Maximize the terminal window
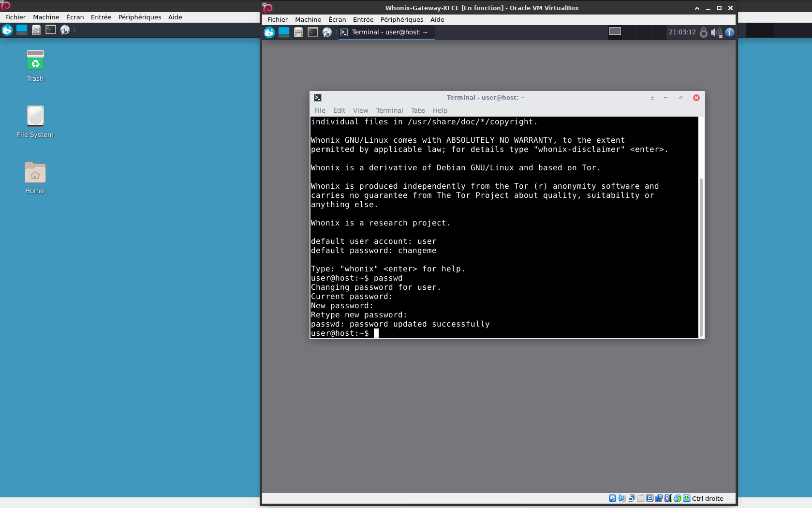The width and height of the screenshot is (812, 508). [680, 98]
